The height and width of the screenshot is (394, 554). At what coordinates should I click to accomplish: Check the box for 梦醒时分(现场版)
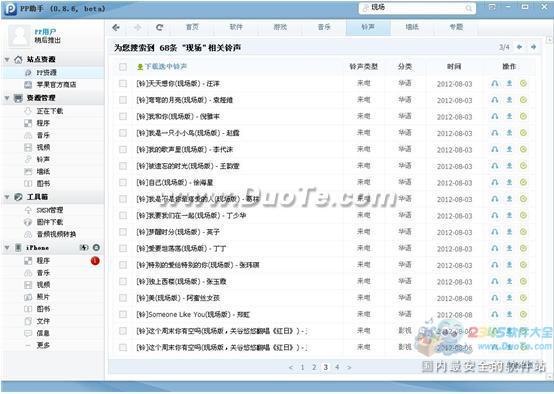pos(123,232)
